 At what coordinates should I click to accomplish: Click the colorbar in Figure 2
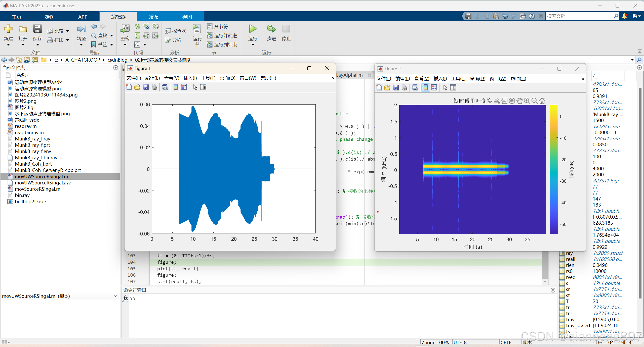[554, 169]
